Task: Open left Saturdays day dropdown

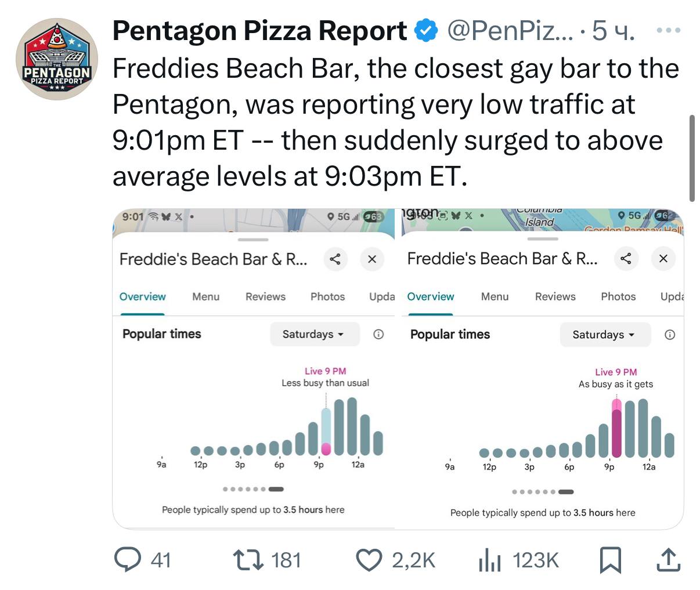Action: coord(313,334)
